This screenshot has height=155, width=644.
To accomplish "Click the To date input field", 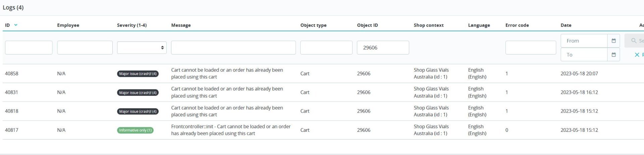I will 584,54.
